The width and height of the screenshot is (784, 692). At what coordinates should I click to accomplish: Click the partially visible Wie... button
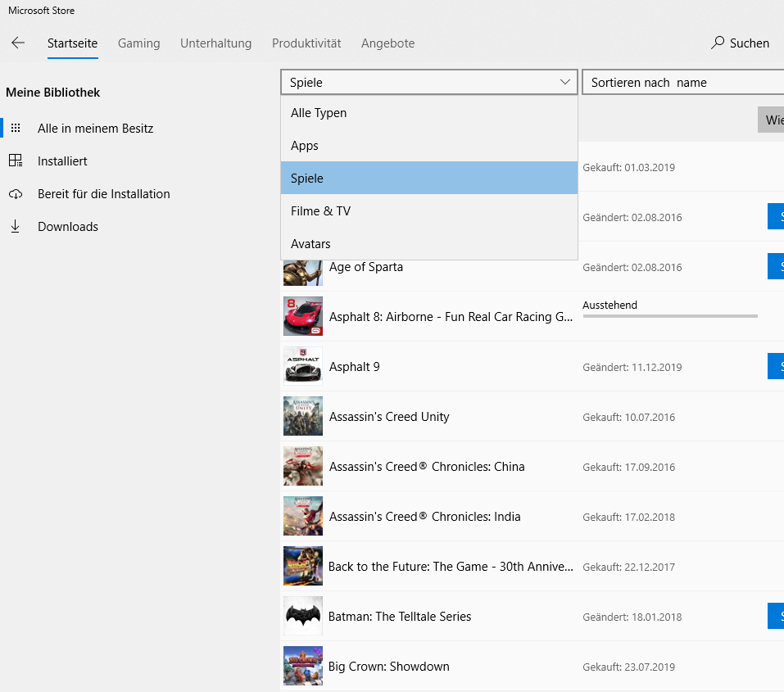(771, 120)
